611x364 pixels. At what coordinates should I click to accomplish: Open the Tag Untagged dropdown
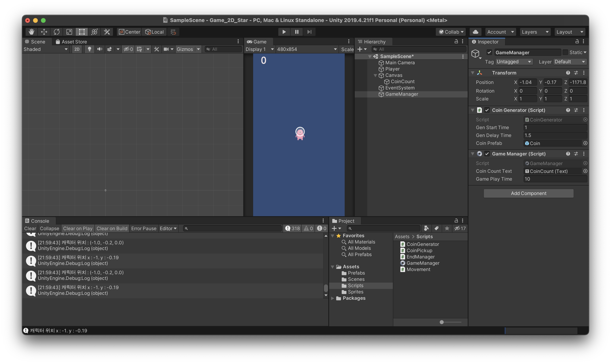point(514,62)
